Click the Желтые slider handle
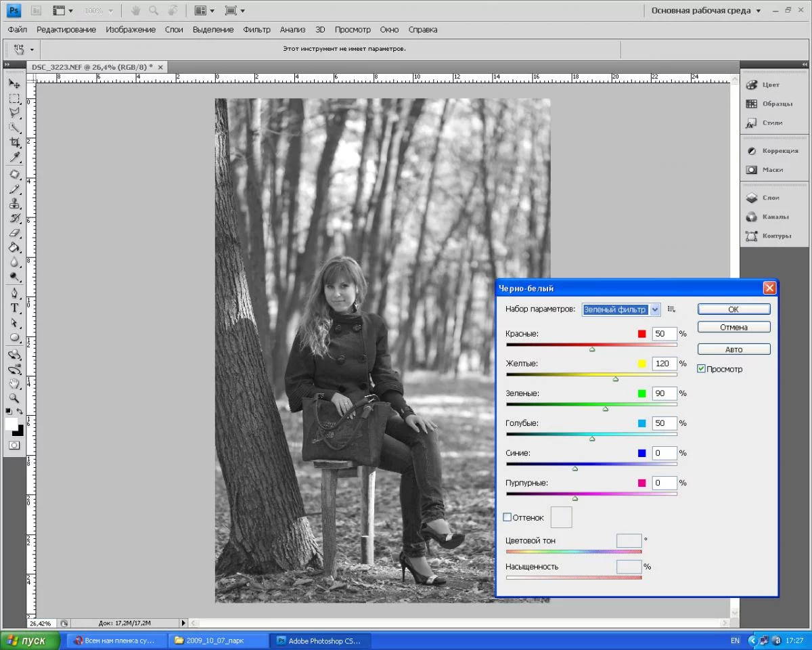This screenshot has width=812, height=650. (616, 379)
